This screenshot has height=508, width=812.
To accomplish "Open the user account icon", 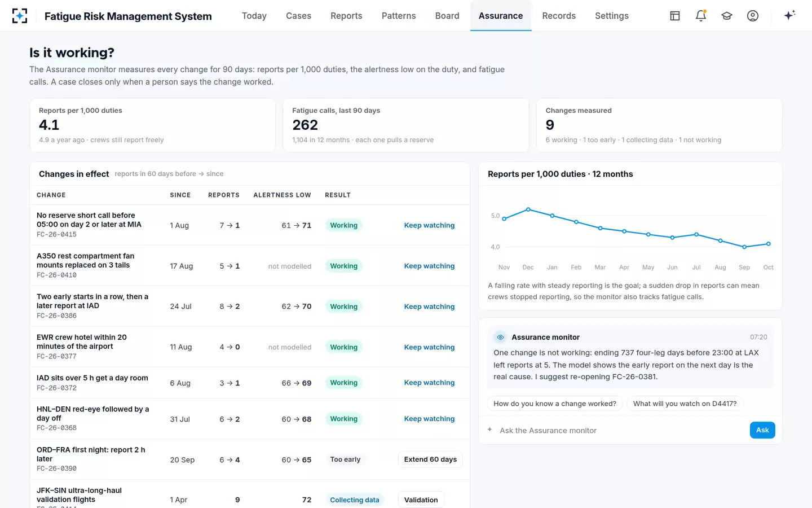I will (753, 16).
